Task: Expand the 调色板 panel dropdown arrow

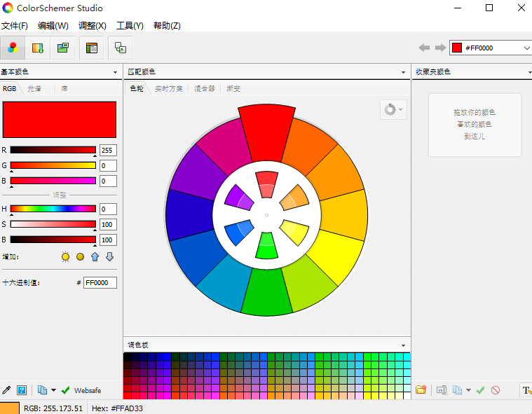Action: point(403,345)
